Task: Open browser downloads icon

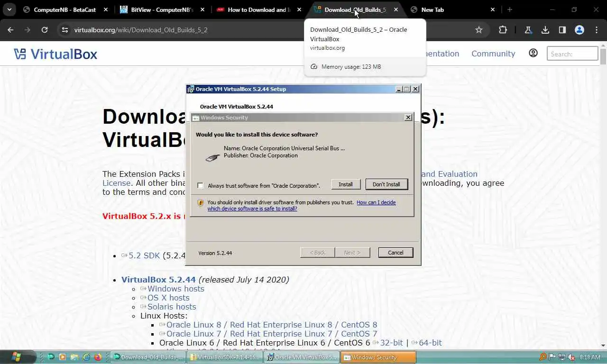Action: click(545, 30)
